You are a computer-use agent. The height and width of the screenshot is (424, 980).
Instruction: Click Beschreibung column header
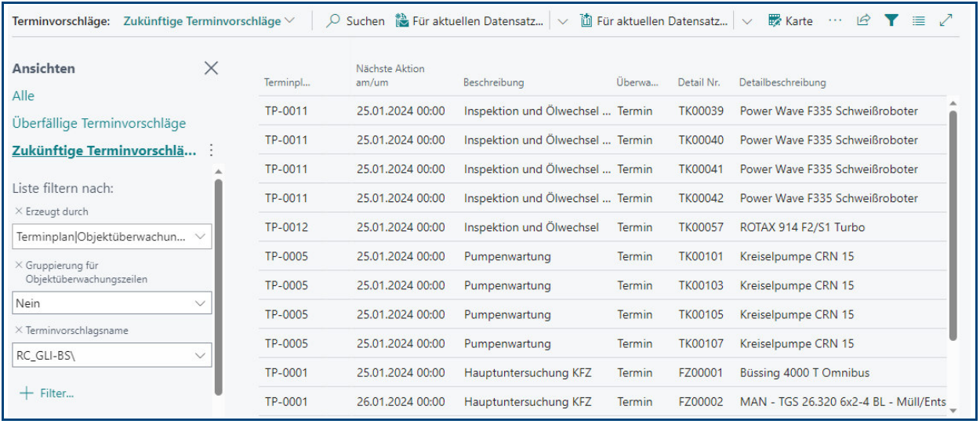tap(493, 82)
